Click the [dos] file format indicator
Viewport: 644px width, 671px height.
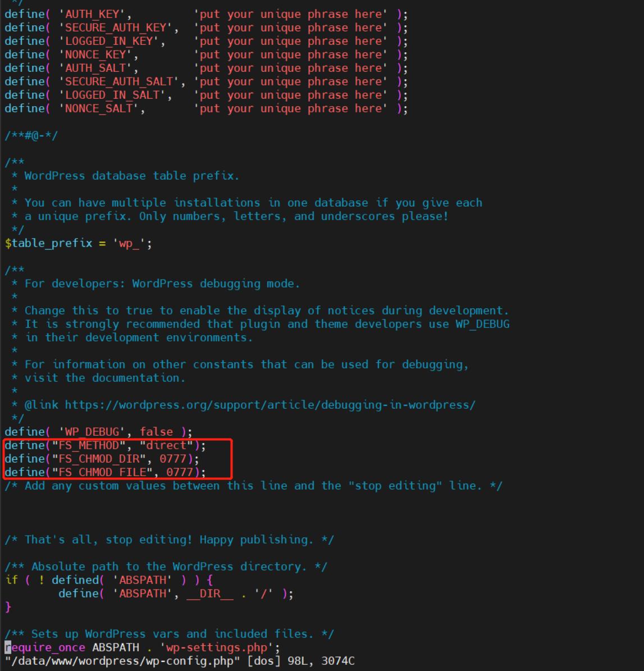pos(263,661)
